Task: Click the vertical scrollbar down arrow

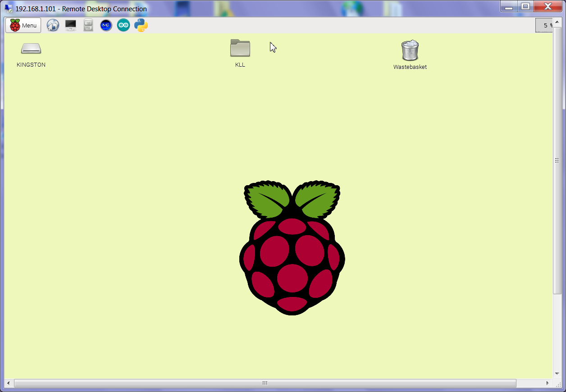Action: pyautogui.click(x=557, y=374)
